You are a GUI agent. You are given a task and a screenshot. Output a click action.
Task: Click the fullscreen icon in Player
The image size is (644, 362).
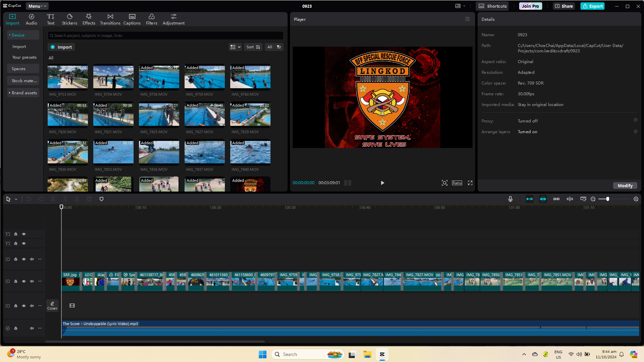coord(470,183)
